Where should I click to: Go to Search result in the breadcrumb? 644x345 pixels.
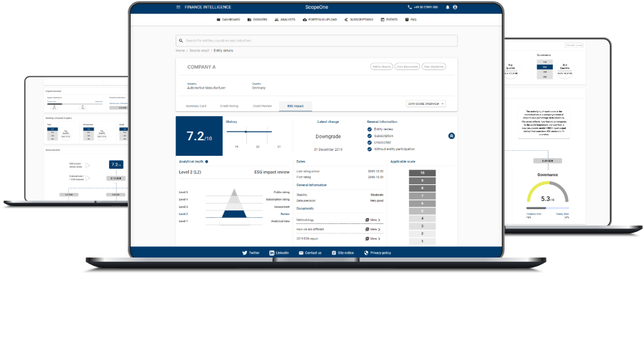click(199, 50)
